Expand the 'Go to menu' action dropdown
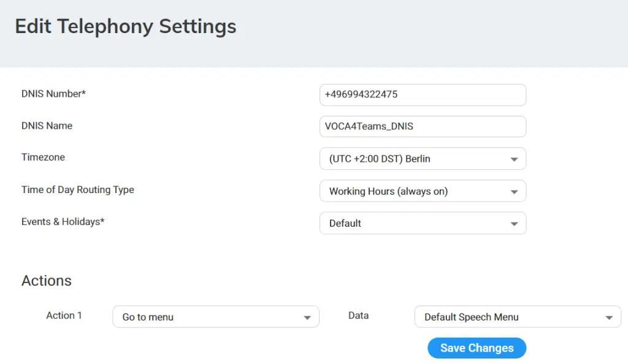The height and width of the screenshot is (364, 628). click(x=216, y=317)
